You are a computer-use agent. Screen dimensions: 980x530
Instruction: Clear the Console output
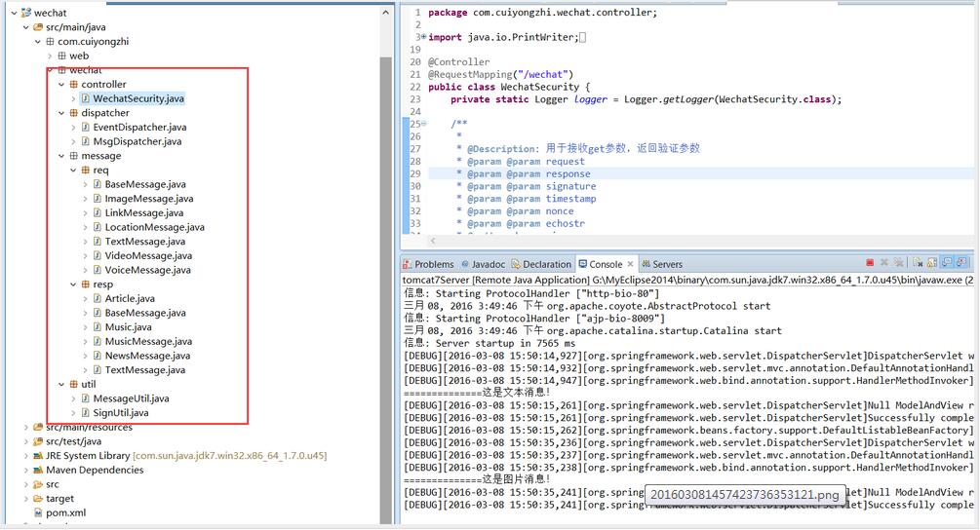pos(918,262)
